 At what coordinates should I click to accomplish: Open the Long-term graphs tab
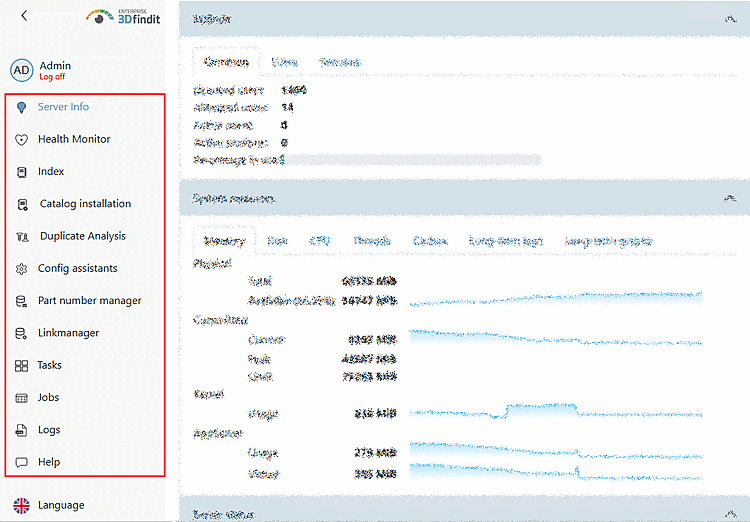click(x=608, y=242)
